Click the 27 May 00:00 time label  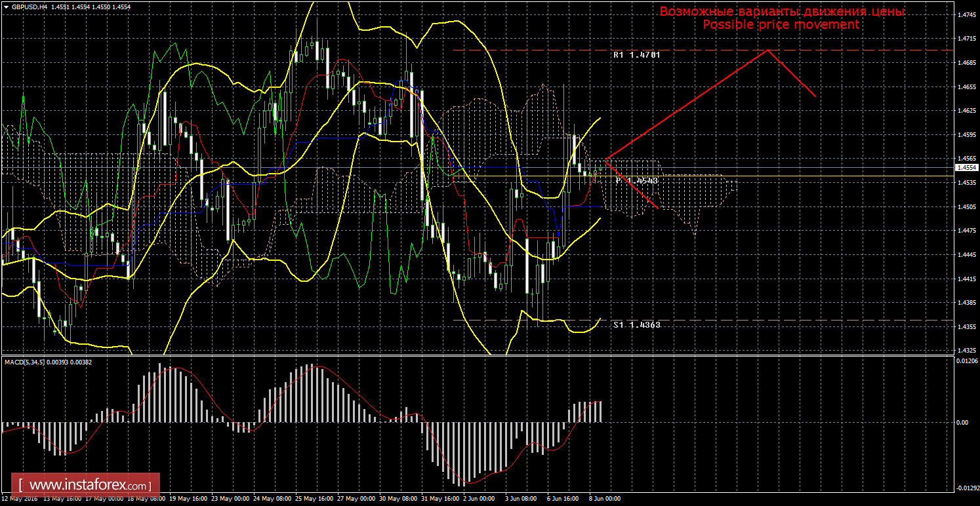(355, 499)
